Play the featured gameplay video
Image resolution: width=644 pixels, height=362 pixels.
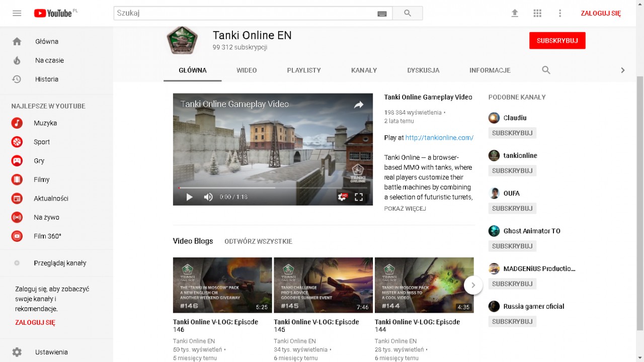[189, 197]
